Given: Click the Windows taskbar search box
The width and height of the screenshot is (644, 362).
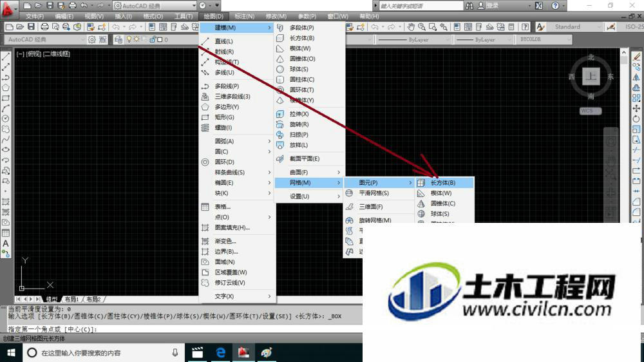Looking at the screenshot, I should coord(102,352).
